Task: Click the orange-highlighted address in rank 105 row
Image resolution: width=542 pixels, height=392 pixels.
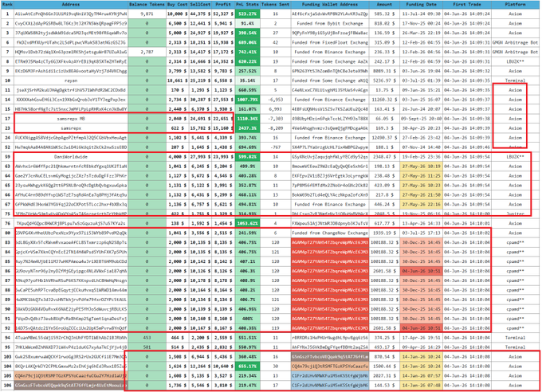Action: 71,376
